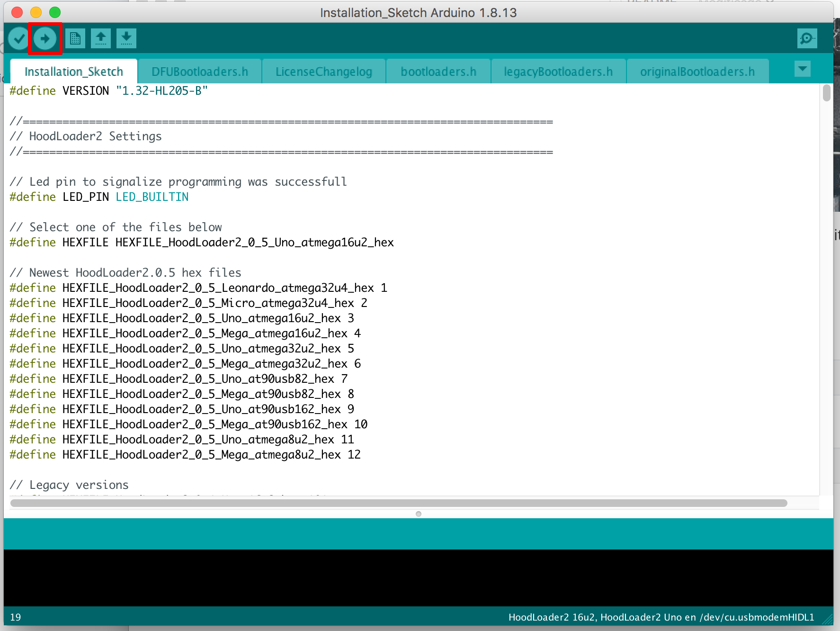The image size is (840, 631).
Task: Open the LicenseChangelog tab
Action: (324, 72)
